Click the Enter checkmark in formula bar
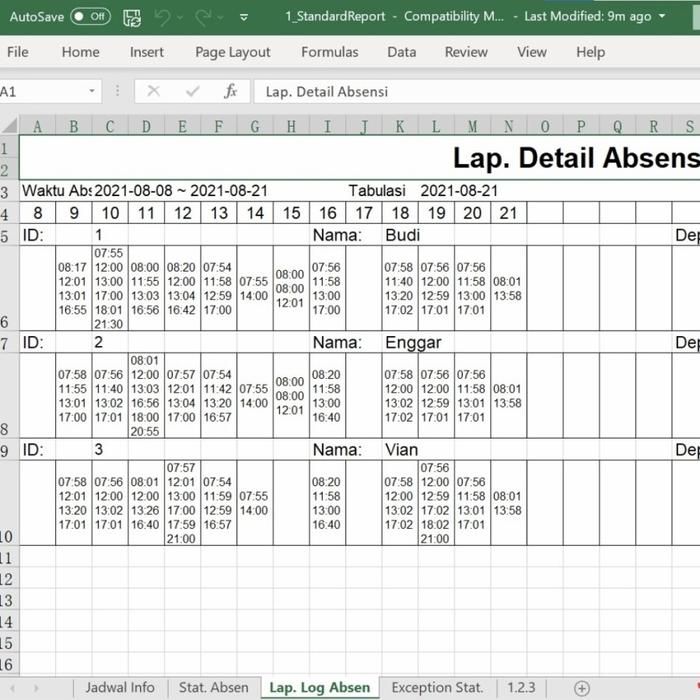The width and height of the screenshot is (700, 700). pyautogui.click(x=192, y=91)
